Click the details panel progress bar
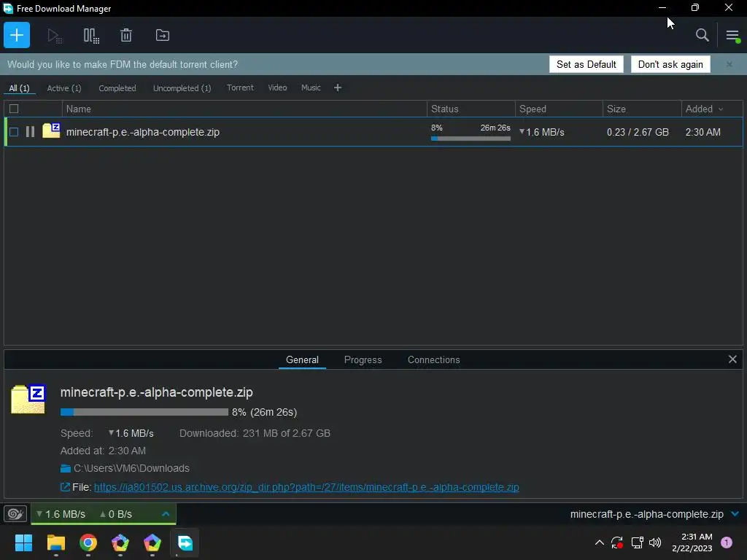The height and width of the screenshot is (560, 747). (x=144, y=412)
